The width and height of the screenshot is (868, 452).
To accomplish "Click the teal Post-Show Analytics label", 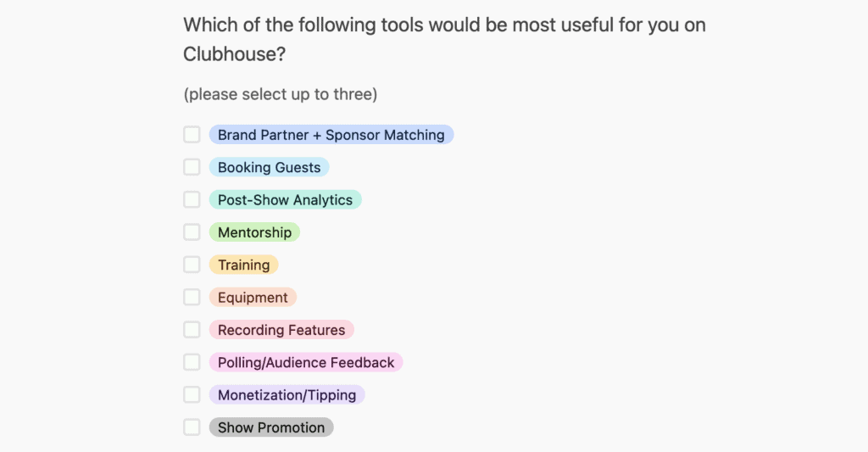I will (285, 199).
